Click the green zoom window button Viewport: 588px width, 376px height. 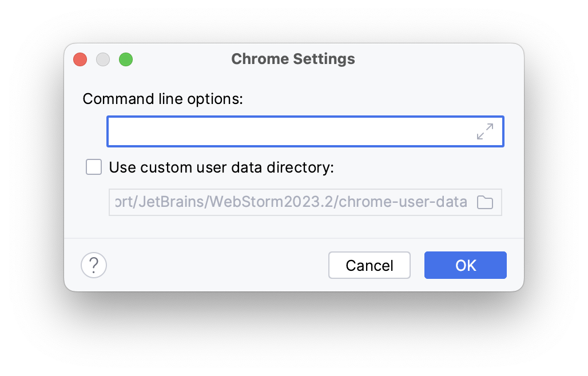126,59
